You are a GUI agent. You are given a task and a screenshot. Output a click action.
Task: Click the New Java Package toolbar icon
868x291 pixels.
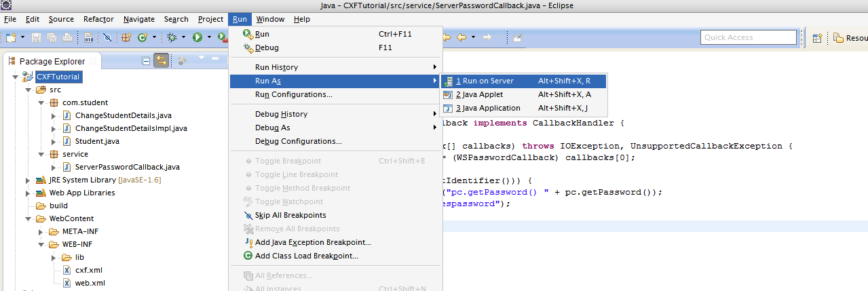point(126,37)
